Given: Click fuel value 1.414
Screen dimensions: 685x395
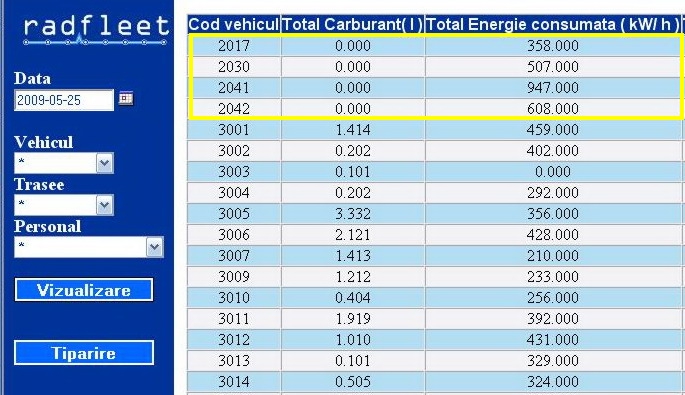Looking at the screenshot, I should coord(353,129).
